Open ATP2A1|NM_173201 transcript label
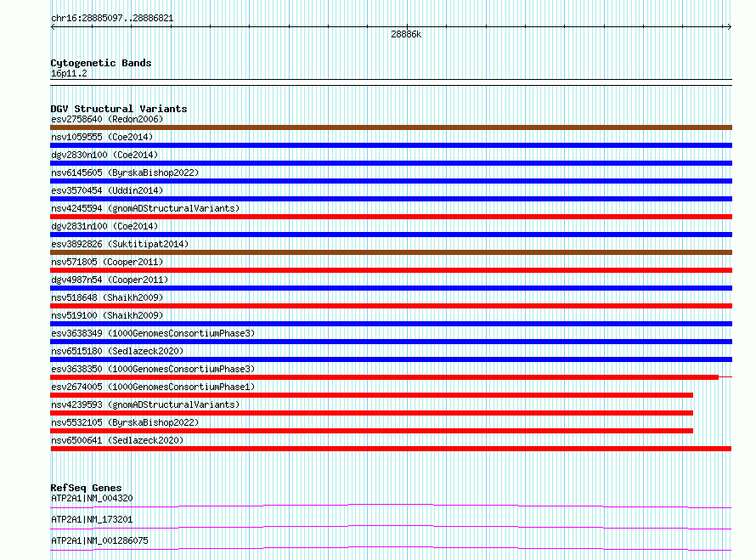756x560 pixels. pos(92,519)
